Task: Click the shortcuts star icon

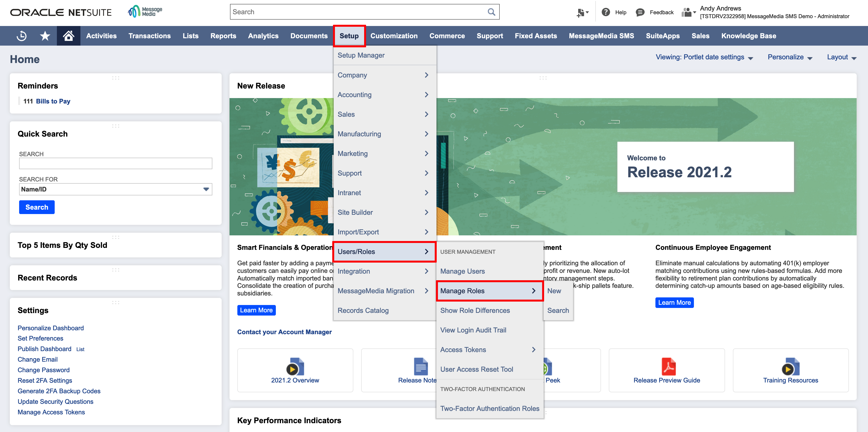Action: pos(44,36)
